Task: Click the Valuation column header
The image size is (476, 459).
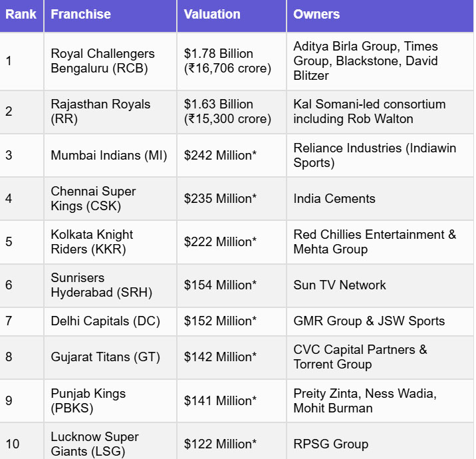Action: coord(211,14)
